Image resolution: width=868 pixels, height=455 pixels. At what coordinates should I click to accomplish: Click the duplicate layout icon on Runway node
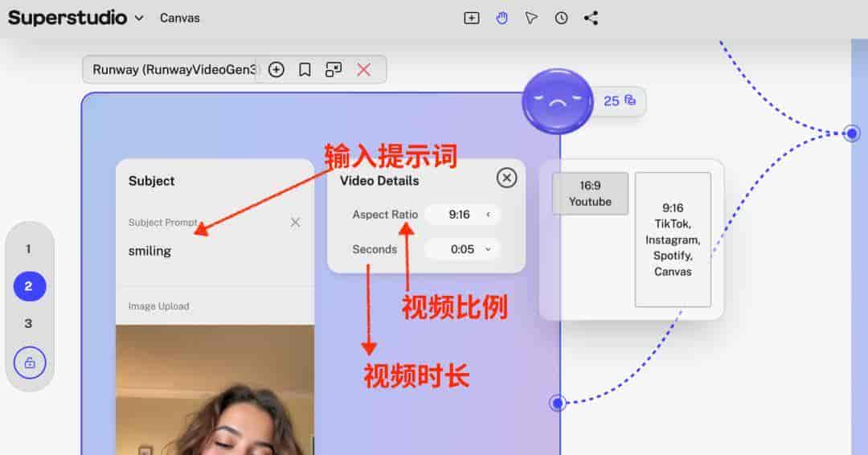[334, 70]
